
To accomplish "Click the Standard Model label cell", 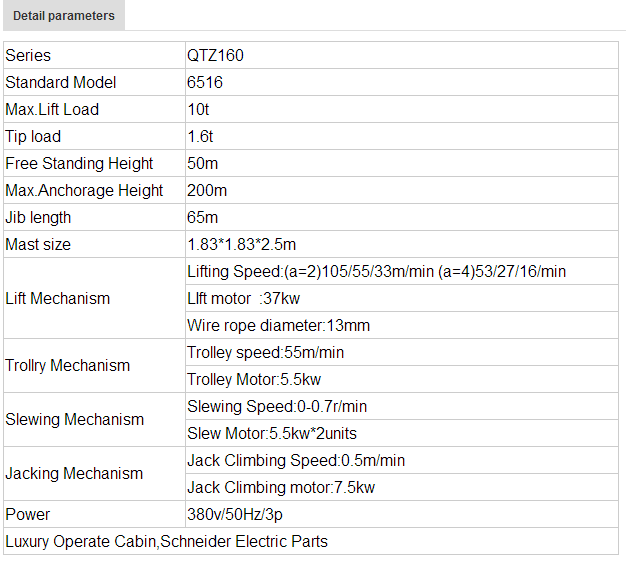I will [x=61, y=82].
